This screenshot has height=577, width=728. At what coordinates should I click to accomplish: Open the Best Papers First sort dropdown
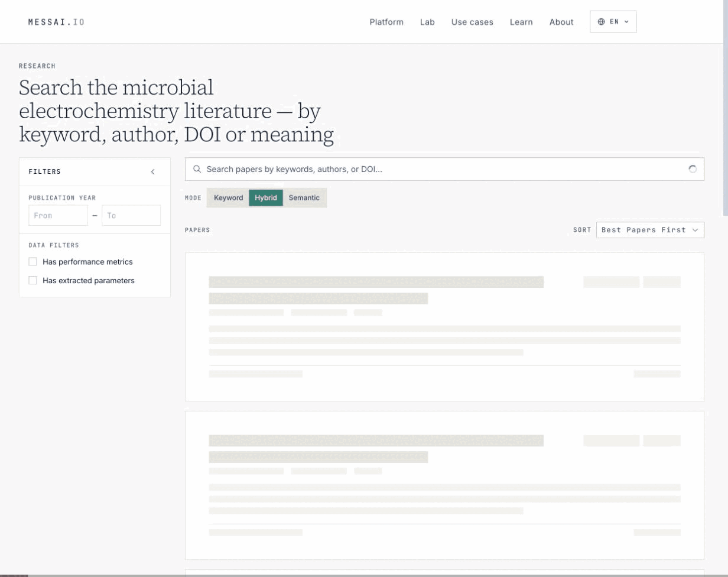[x=650, y=230]
